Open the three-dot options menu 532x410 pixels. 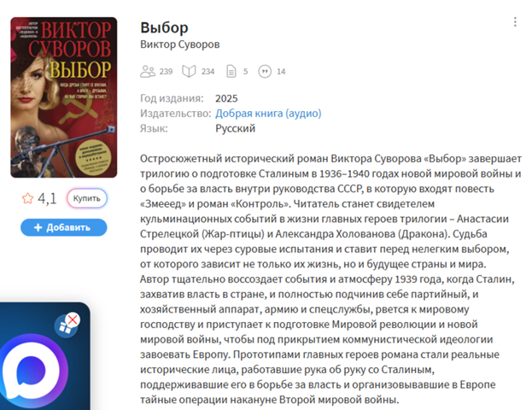point(515,22)
